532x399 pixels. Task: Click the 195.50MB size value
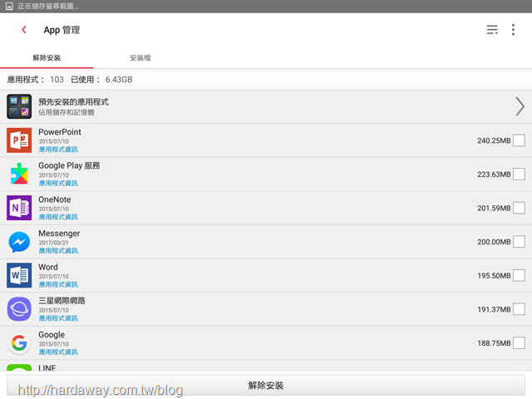(494, 275)
